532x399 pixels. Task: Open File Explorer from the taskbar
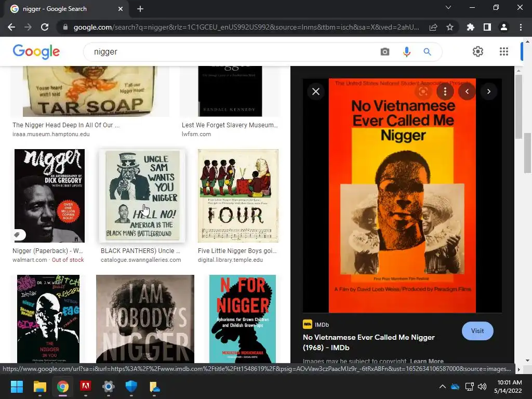[39, 387]
